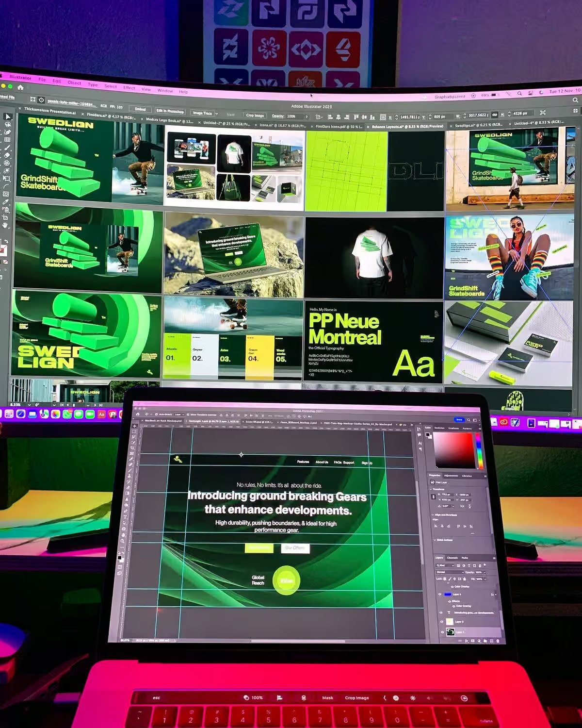The height and width of the screenshot is (728, 582).
Task: Click flip vertical icon in Properties panel
Action: [x=469, y=506]
